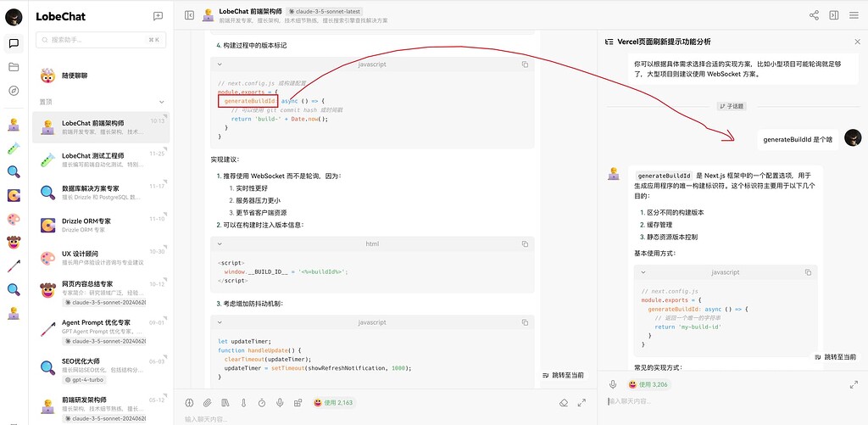Start voice input in the main chat bar

280,403
